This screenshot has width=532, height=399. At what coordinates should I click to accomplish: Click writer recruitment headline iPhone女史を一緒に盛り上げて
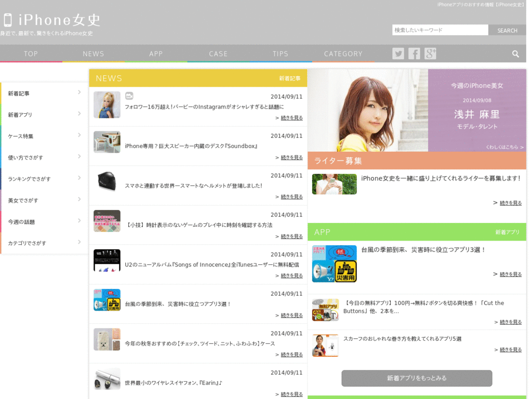[441, 178]
